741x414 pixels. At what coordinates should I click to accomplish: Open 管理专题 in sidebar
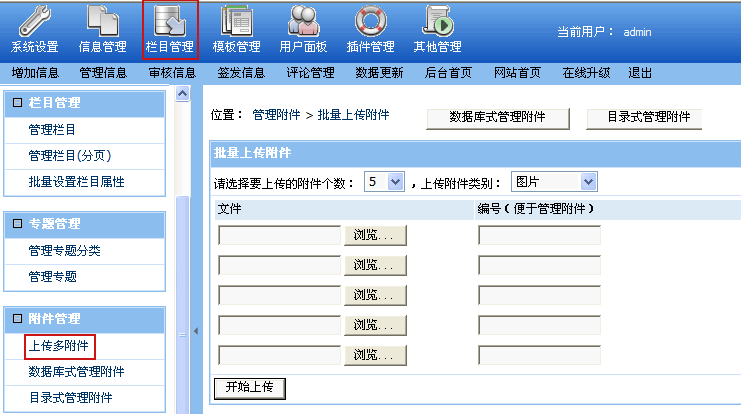52,276
